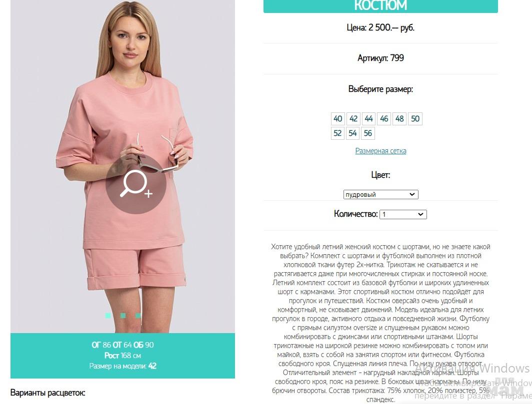Pick size 46 option
This screenshot has height=404, width=532.
(x=383, y=119)
